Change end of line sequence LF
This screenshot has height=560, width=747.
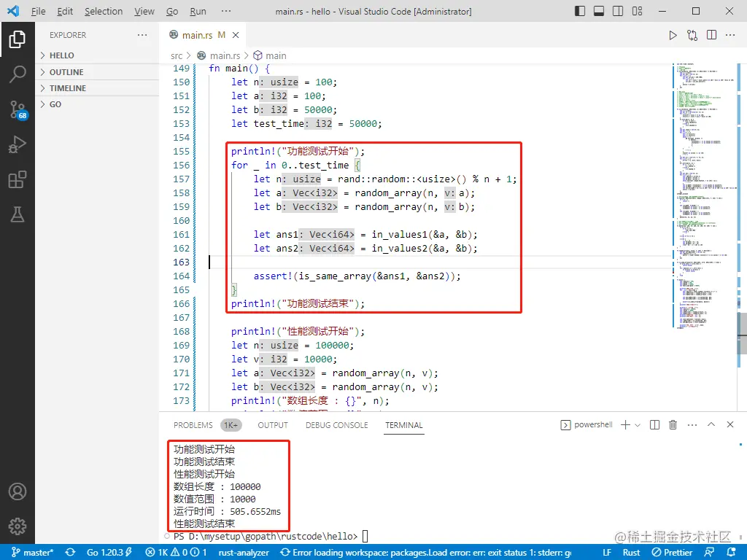(x=606, y=553)
